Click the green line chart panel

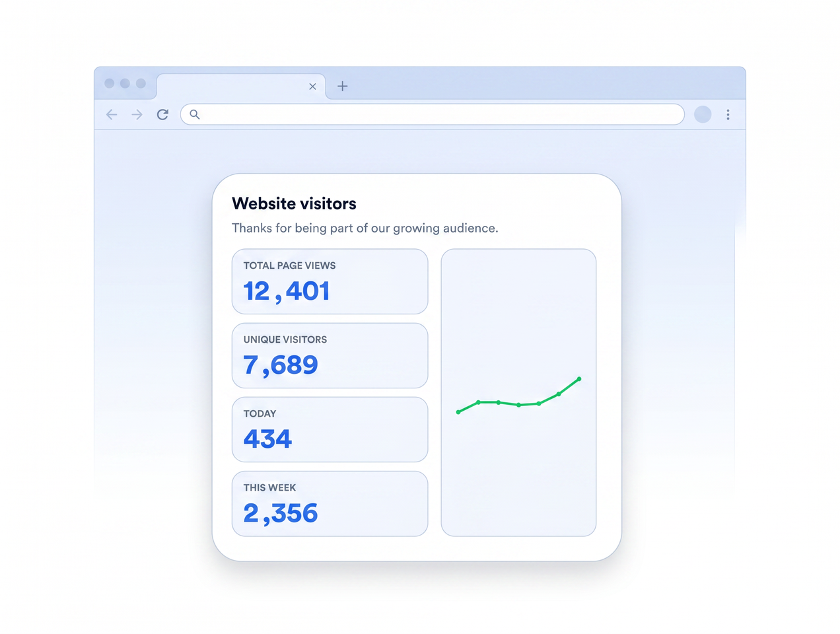click(518, 392)
